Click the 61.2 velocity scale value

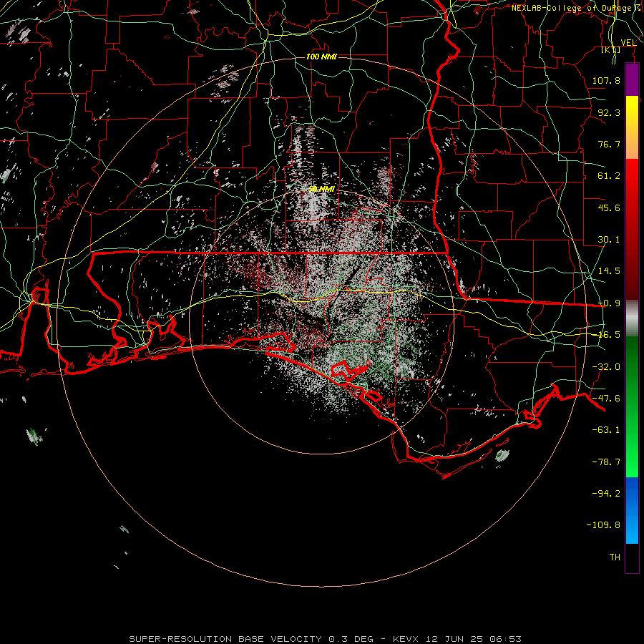(609, 176)
